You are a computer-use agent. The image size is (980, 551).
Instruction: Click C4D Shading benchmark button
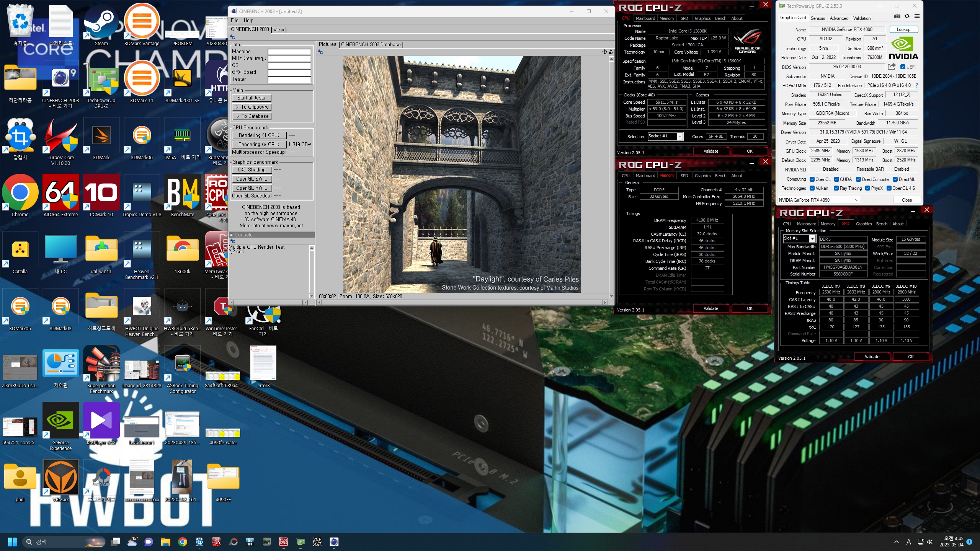[252, 170]
